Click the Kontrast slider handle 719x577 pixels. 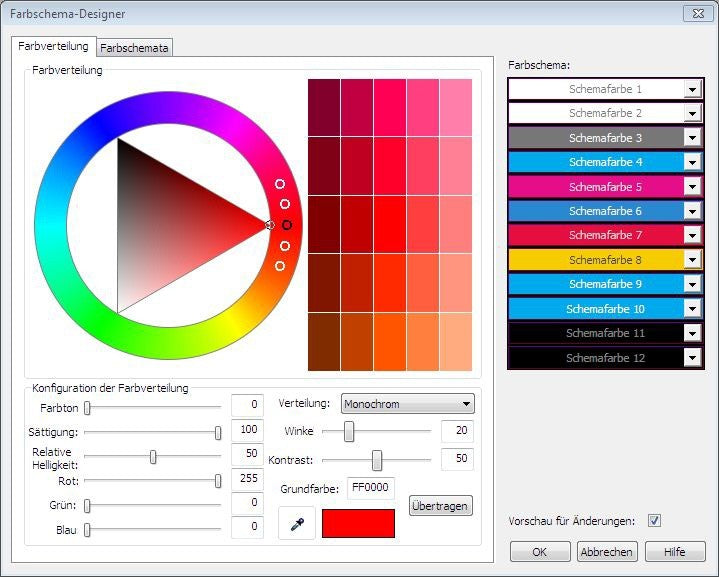[377, 460]
